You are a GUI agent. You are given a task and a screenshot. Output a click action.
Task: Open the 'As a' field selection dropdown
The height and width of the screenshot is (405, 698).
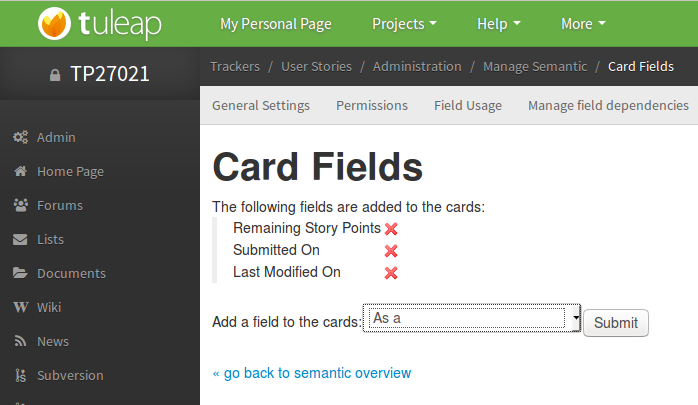pos(472,318)
